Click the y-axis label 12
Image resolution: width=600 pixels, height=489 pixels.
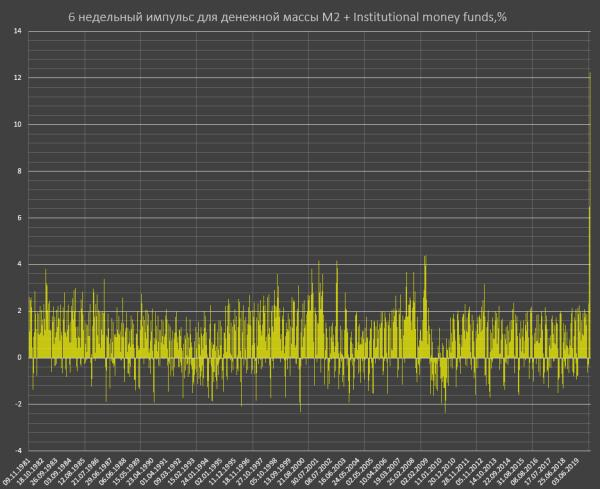tap(18, 78)
